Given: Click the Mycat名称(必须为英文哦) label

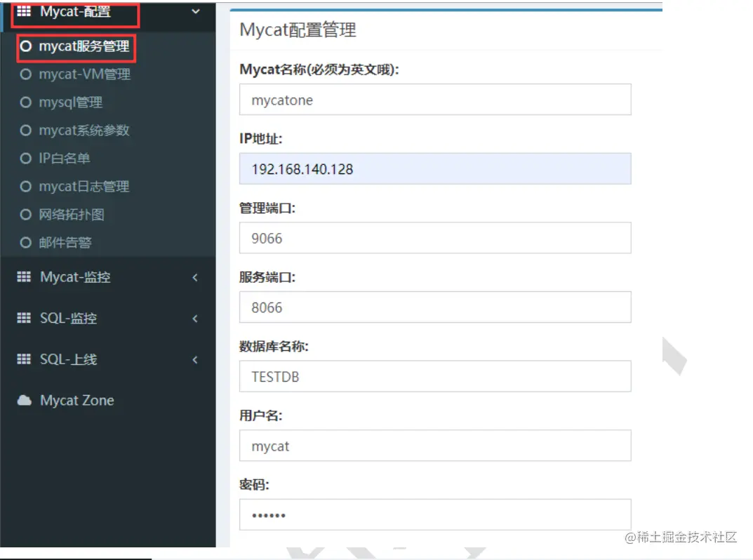Looking at the screenshot, I should pos(319,69).
